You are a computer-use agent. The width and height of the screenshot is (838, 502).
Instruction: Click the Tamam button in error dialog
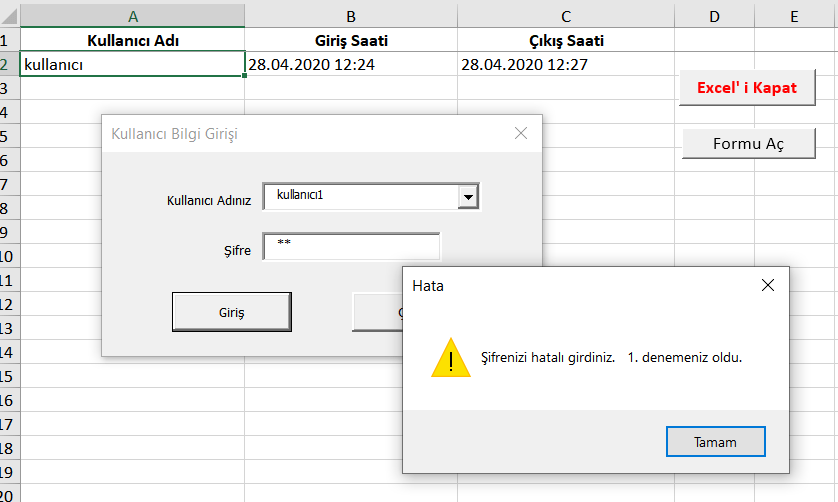[x=715, y=442]
